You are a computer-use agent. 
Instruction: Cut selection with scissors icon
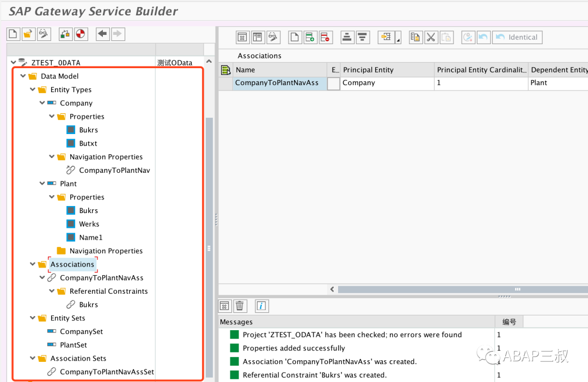pyautogui.click(x=431, y=37)
